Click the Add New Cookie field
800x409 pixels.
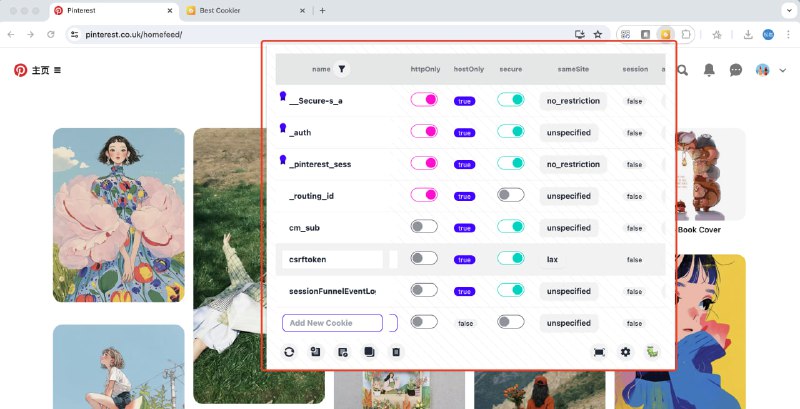coord(332,323)
